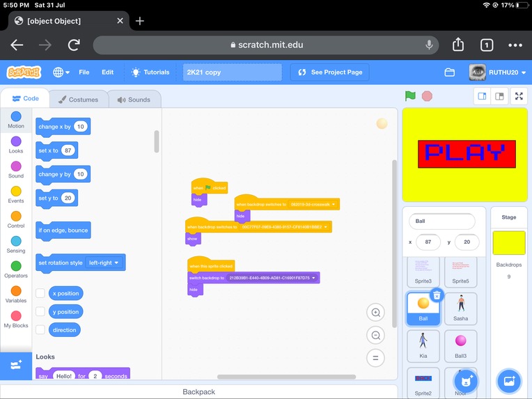Screen dimensions: 532x399
Task: Select the Control block category
Action: (16, 219)
